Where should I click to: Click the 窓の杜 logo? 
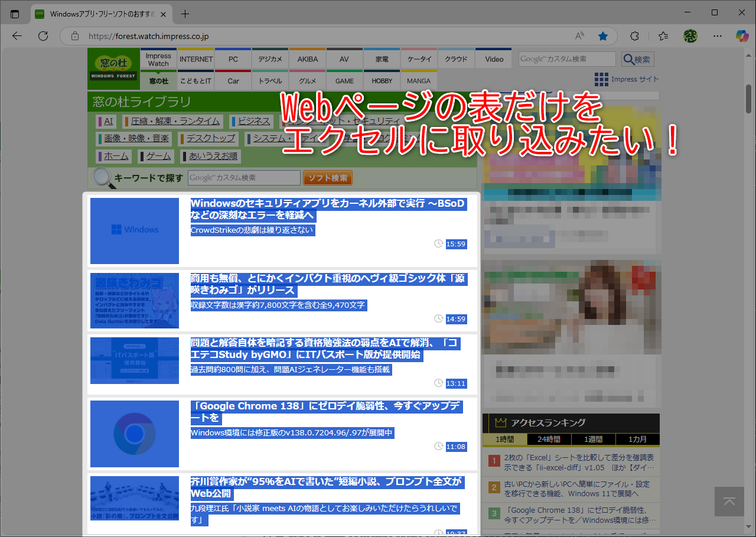point(113,67)
